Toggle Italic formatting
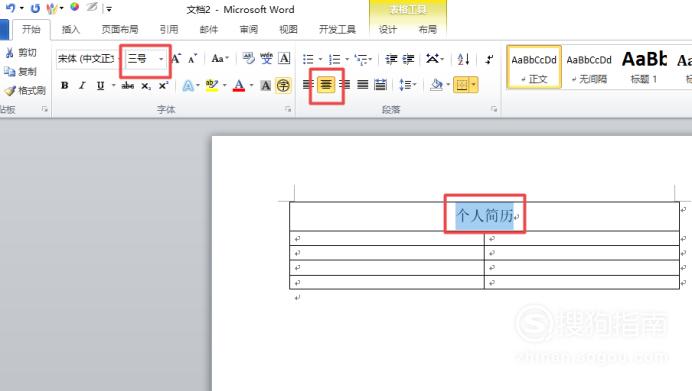The image size is (692, 391). tap(82, 85)
